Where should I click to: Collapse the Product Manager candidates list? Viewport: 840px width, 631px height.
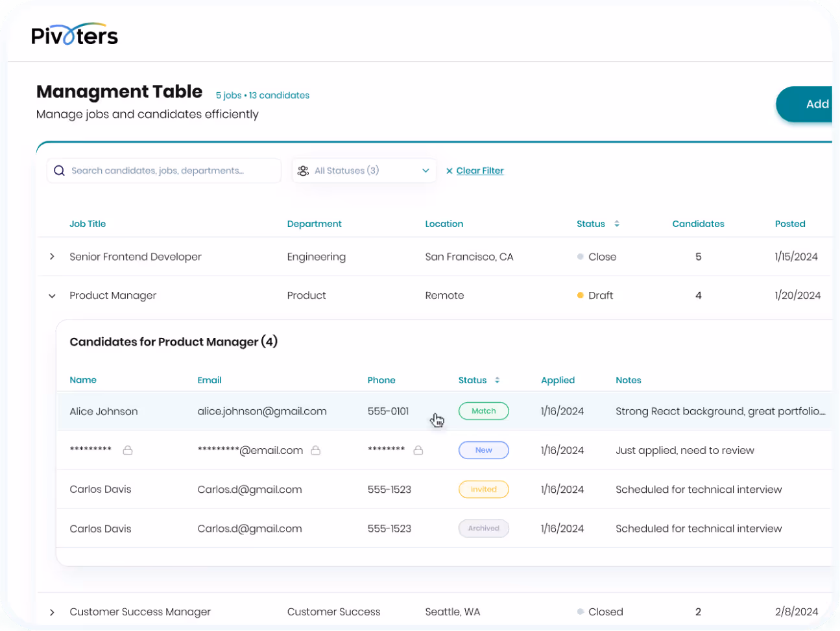click(x=52, y=295)
